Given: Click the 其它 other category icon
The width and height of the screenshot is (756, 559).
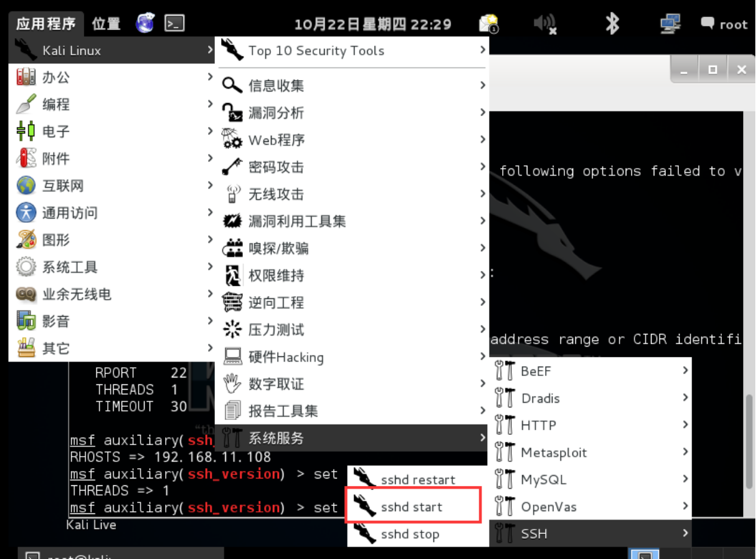Looking at the screenshot, I should tap(25, 347).
